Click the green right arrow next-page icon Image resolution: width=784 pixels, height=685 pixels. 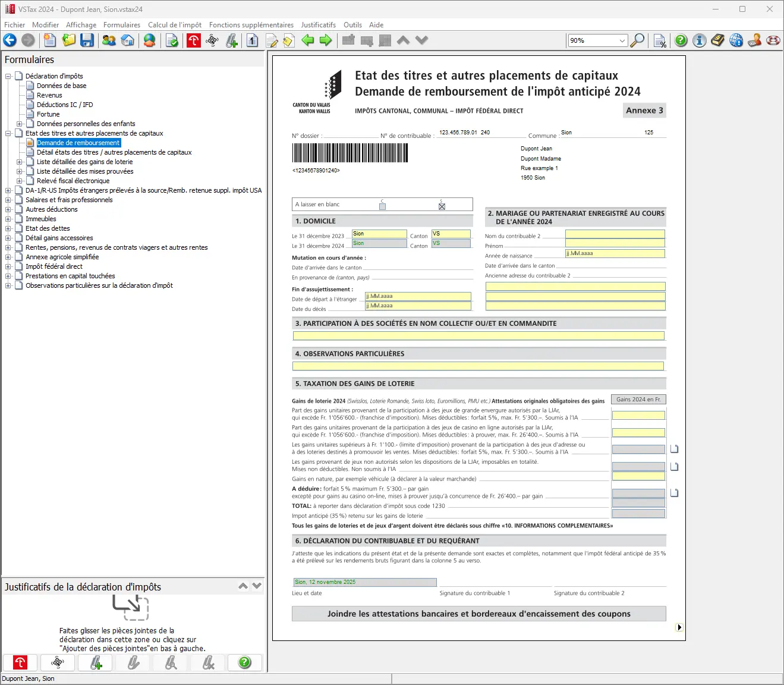[326, 40]
